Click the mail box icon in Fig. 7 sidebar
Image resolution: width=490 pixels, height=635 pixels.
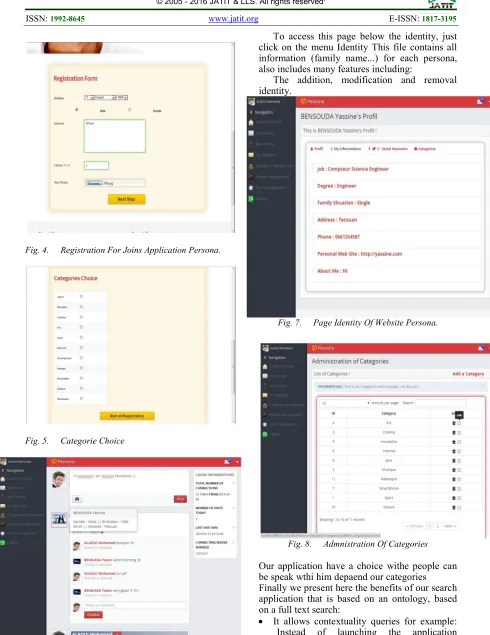(x=251, y=155)
